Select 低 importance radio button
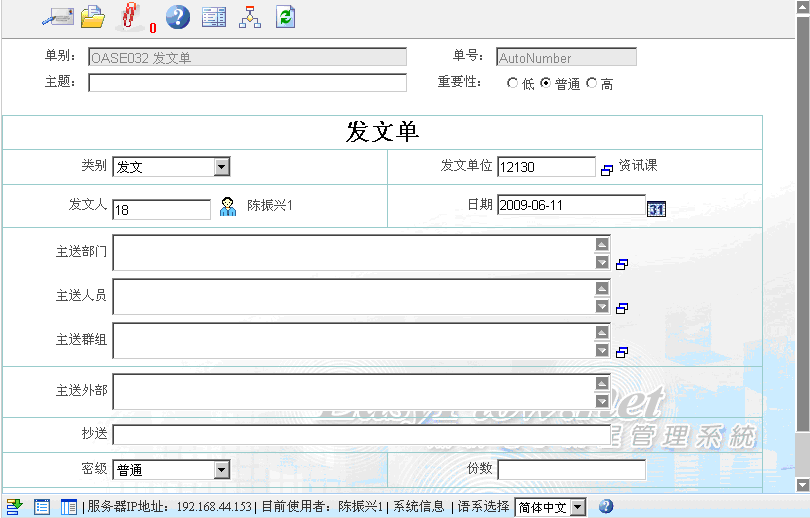 click(x=513, y=84)
